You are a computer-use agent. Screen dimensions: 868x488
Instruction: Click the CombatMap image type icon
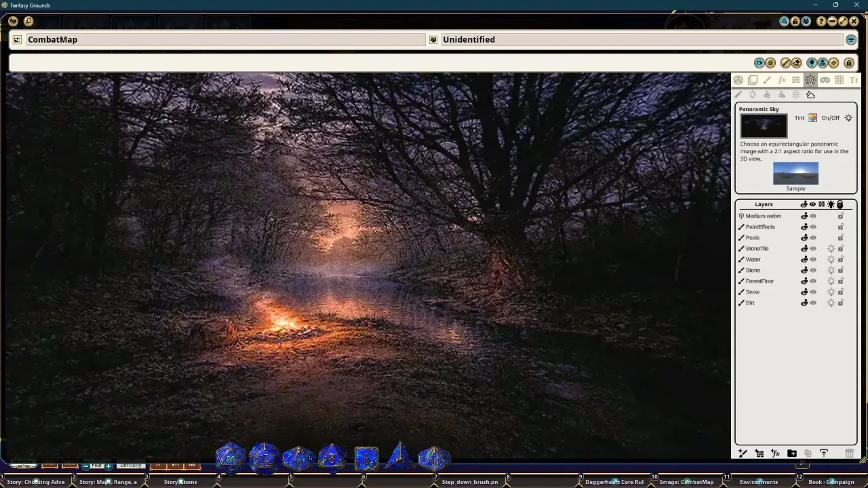18,40
